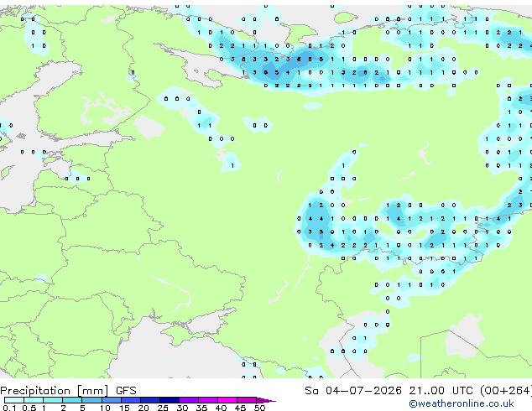Click the 20–25 mm legend color swatch

tap(149, 400)
